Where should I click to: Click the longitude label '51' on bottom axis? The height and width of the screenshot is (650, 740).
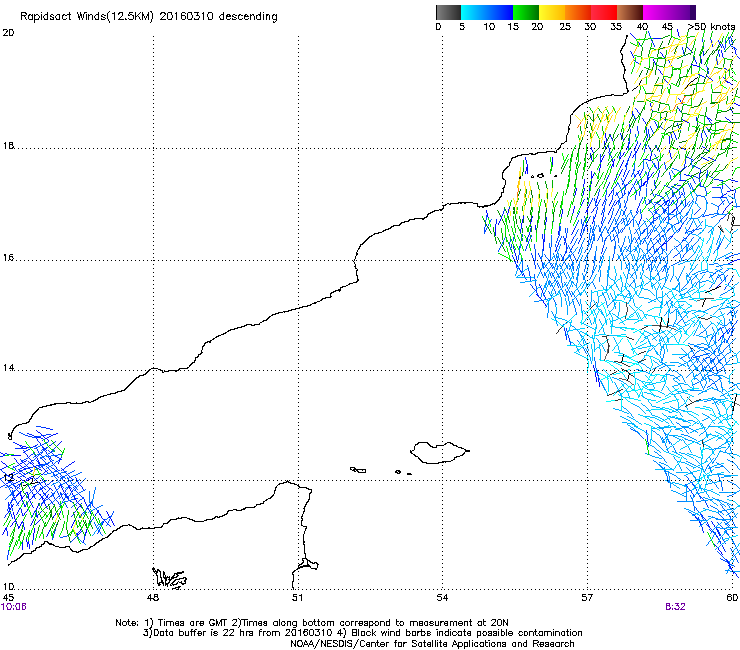pos(297,598)
